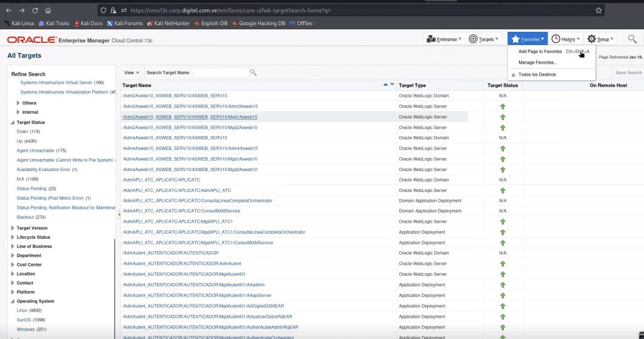Click the Target Type column header

412,86
